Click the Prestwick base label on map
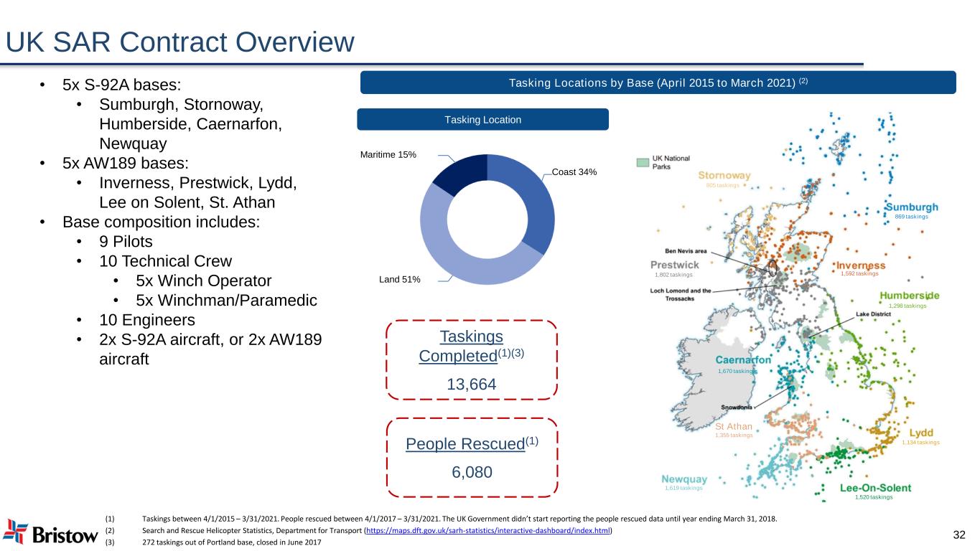Screen dimensions: 980x551 click(674, 264)
